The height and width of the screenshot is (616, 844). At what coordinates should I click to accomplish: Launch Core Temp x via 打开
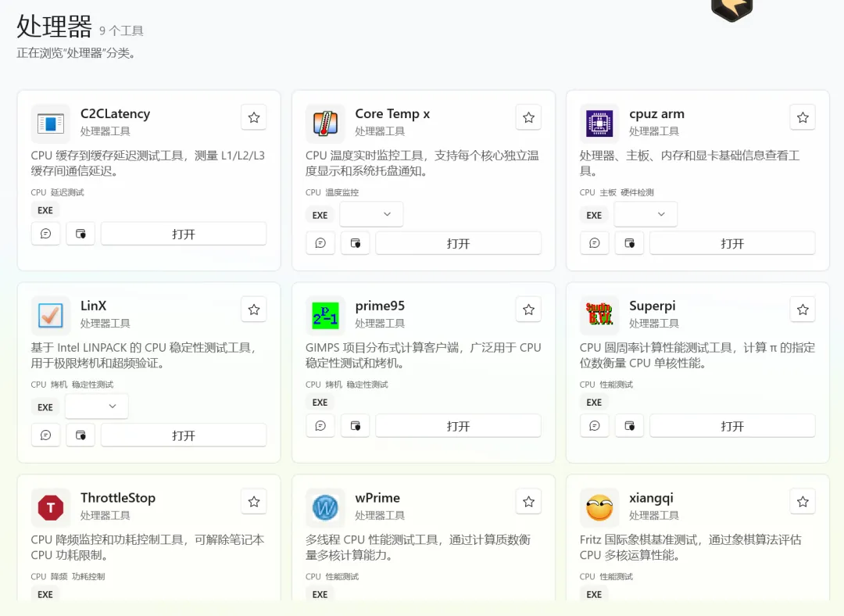pos(458,243)
